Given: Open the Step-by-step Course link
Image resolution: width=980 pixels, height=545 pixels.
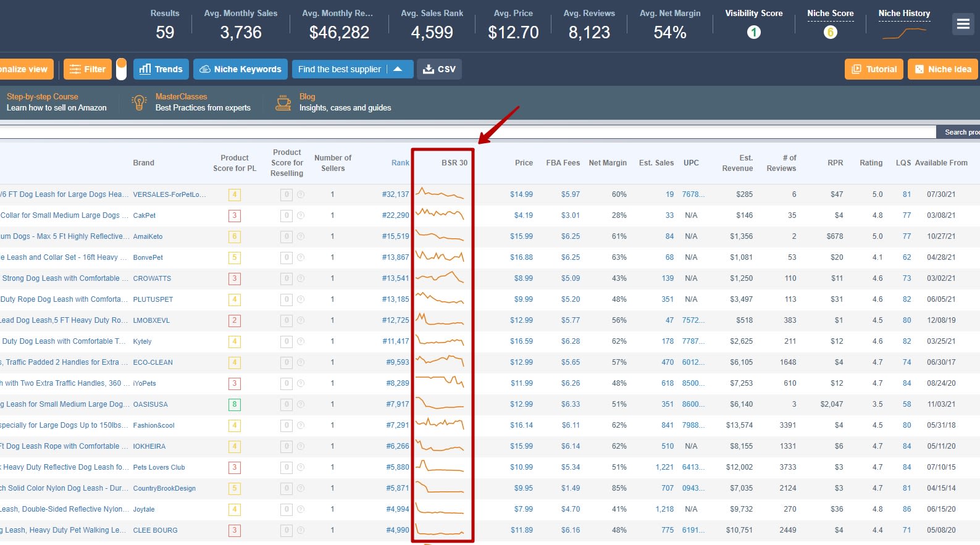Looking at the screenshot, I should click(43, 96).
